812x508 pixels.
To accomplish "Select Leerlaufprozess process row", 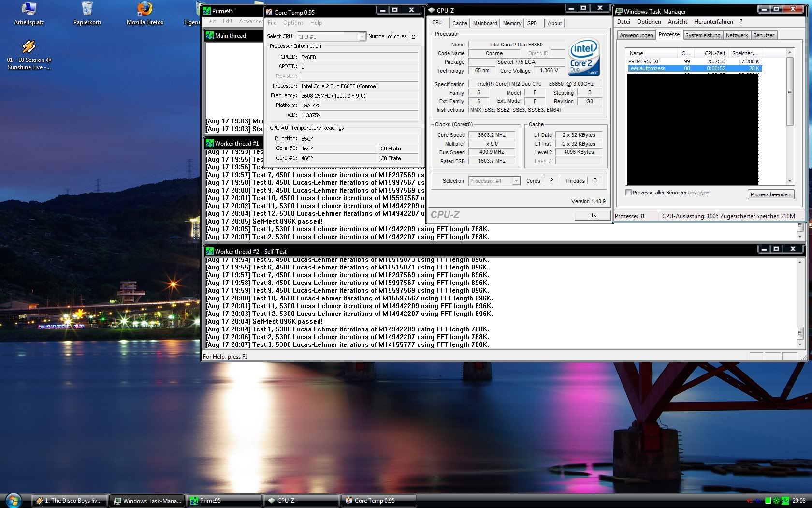I will (x=694, y=68).
